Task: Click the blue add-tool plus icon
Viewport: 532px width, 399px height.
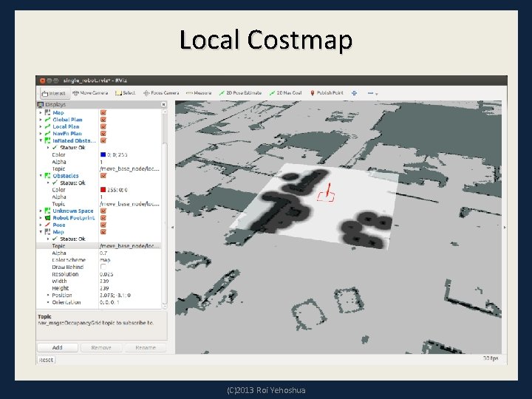Action: (354, 93)
